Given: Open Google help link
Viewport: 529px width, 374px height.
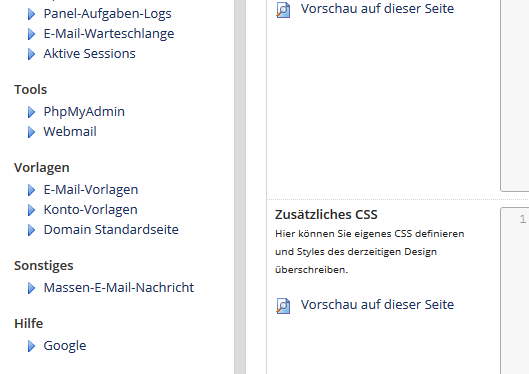Looking at the screenshot, I should pyautogui.click(x=65, y=346).
